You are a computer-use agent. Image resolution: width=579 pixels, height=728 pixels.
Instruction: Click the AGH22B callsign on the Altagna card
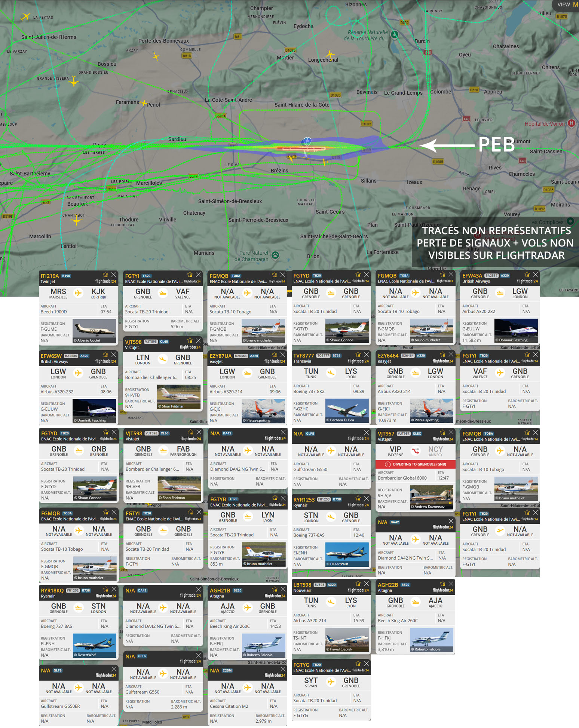click(387, 585)
